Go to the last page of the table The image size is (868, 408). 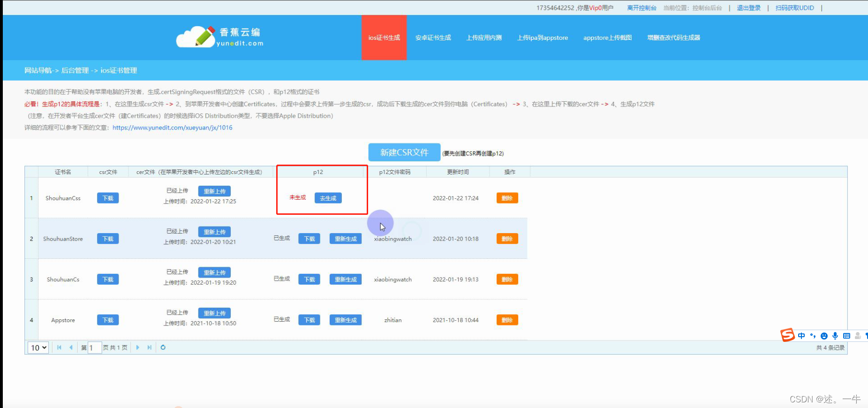149,348
